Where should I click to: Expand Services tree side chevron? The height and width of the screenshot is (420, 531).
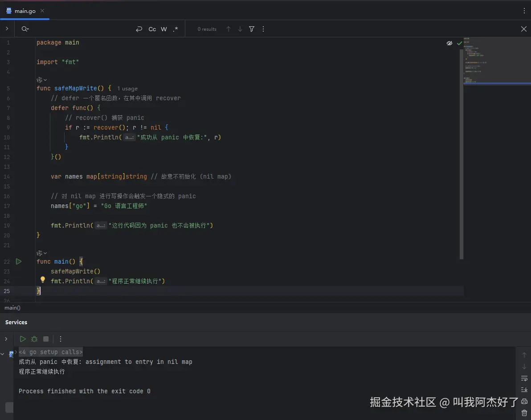pyautogui.click(x=6, y=338)
